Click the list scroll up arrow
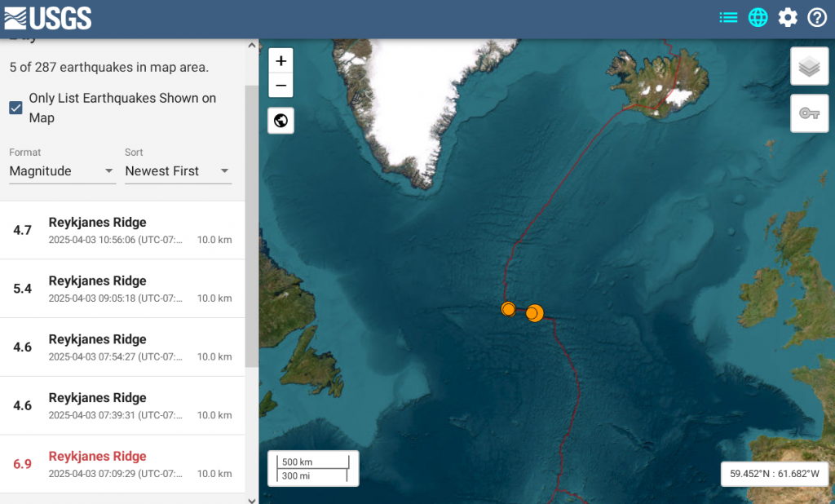The image size is (835, 504). 252,46
